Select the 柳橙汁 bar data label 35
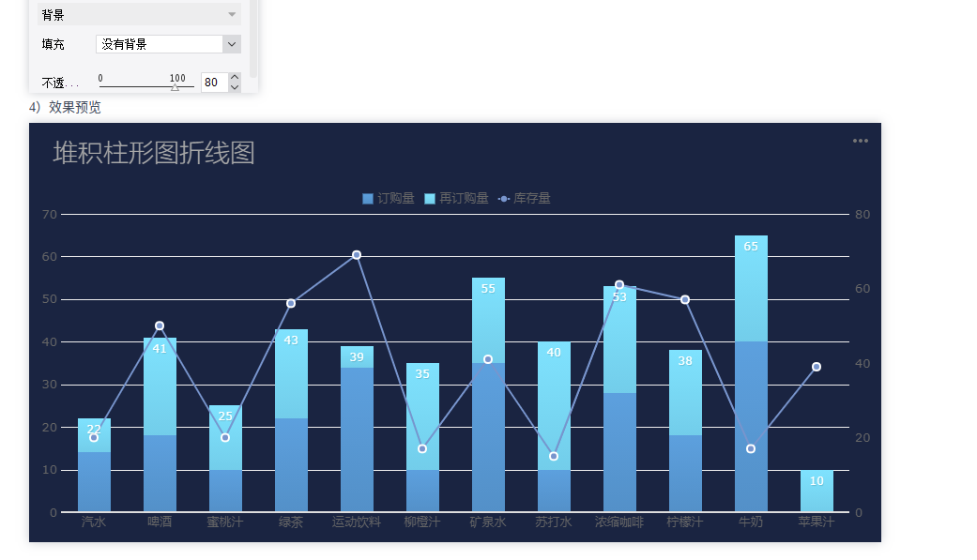977x560 pixels. (x=422, y=373)
